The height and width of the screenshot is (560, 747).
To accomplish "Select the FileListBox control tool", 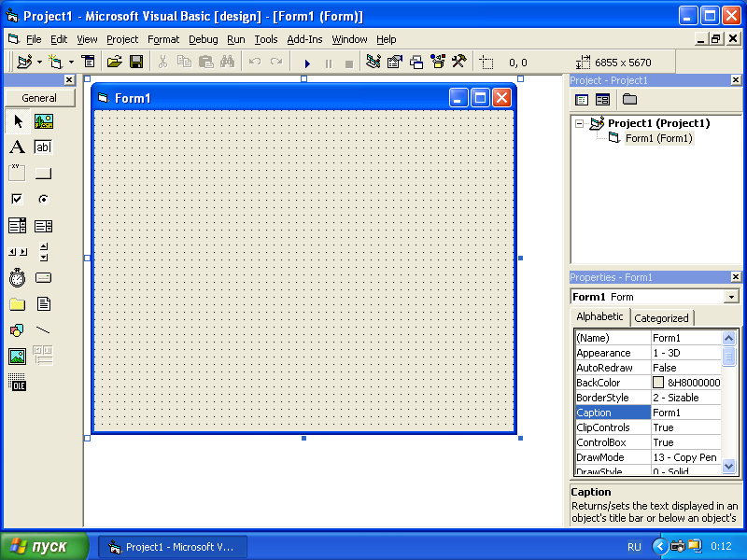I will click(43, 304).
